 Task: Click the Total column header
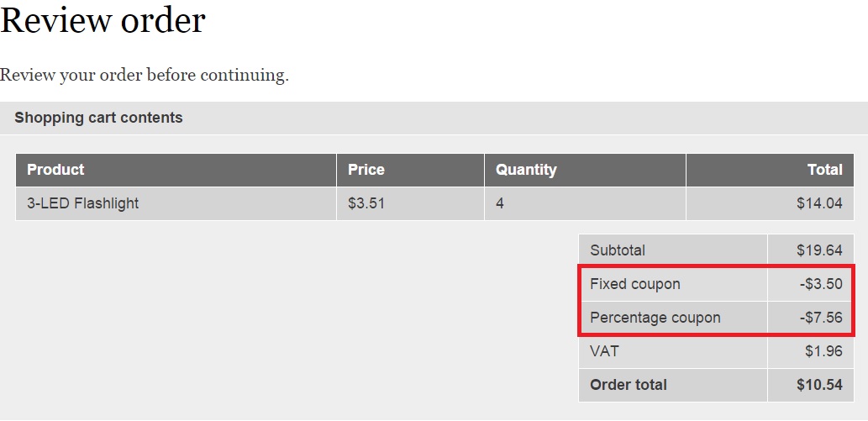tap(824, 170)
